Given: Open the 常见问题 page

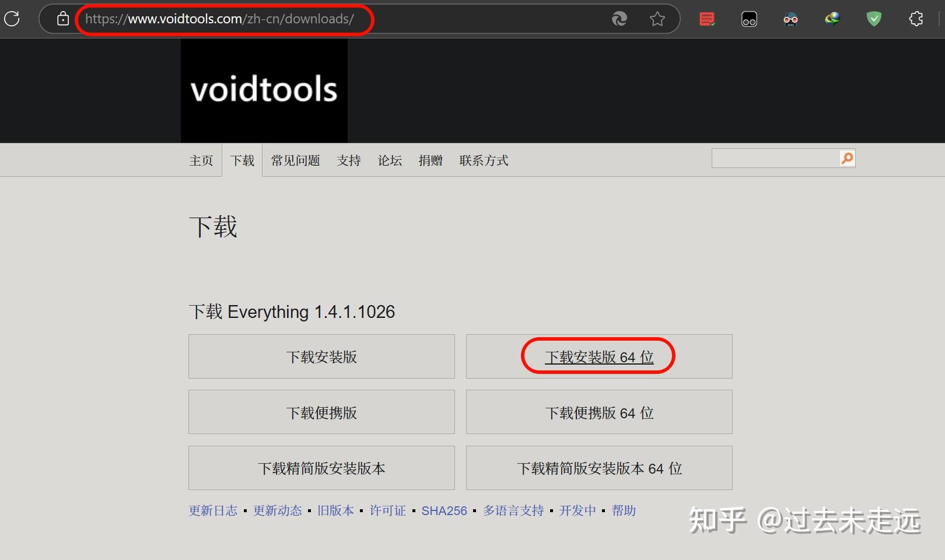Looking at the screenshot, I should tap(295, 160).
